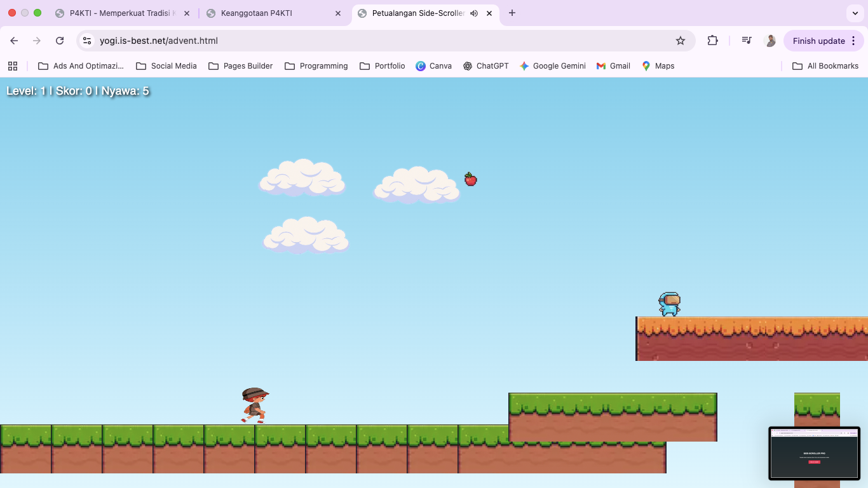Mute the Petualangan Side-Scroller tab speaker icon
This screenshot has width=868, height=488.
click(x=473, y=13)
